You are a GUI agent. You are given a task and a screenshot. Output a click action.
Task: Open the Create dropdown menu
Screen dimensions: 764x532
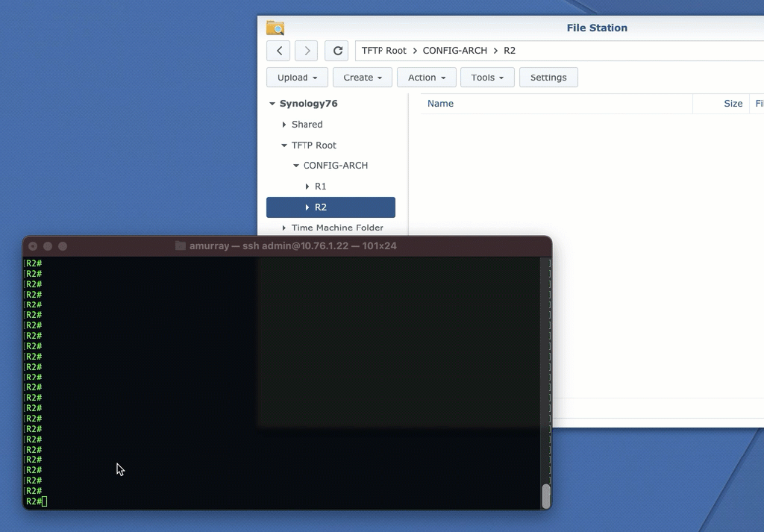pos(363,78)
